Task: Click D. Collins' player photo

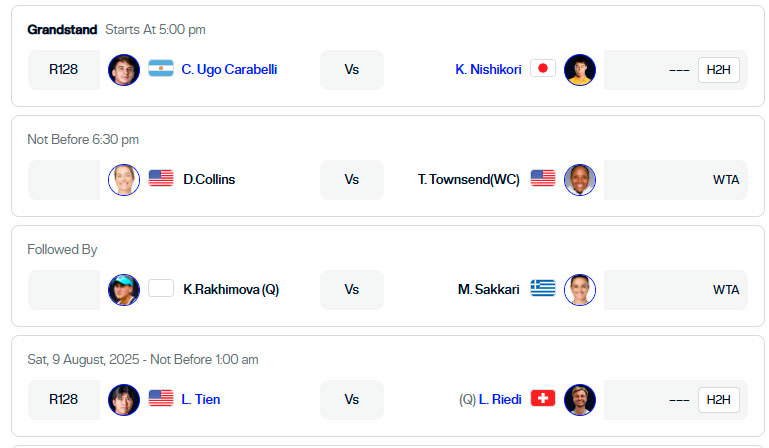Action: click(x=124, y=180)
